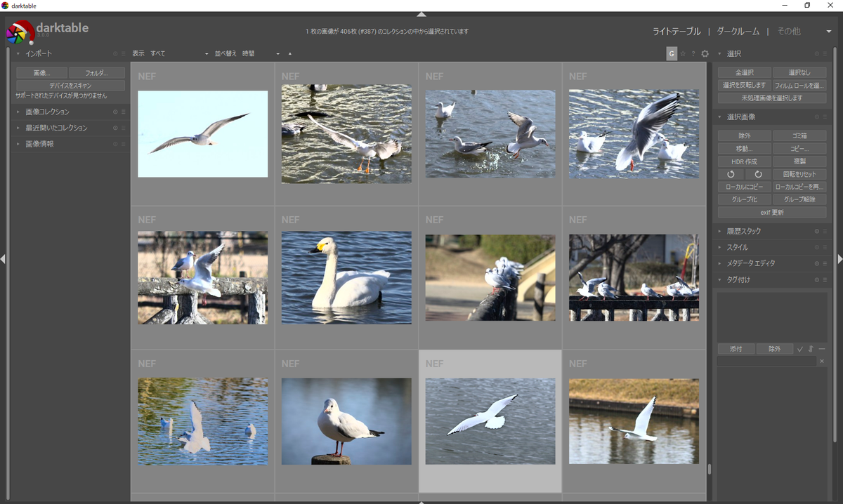
Task: Select swan swimming thumbnail
Action: pos(346,278)
